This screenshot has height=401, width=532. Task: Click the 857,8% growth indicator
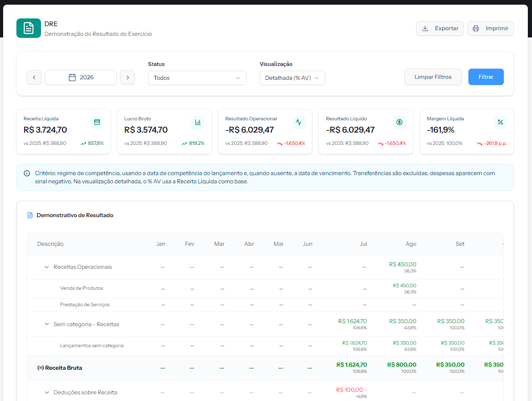click(x=92, y=143)
